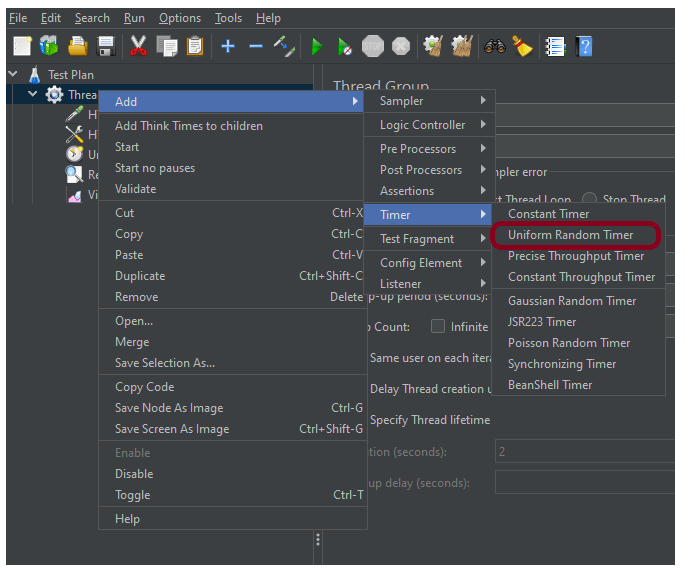Click the New test plan toolbar icon

(23, 46)
